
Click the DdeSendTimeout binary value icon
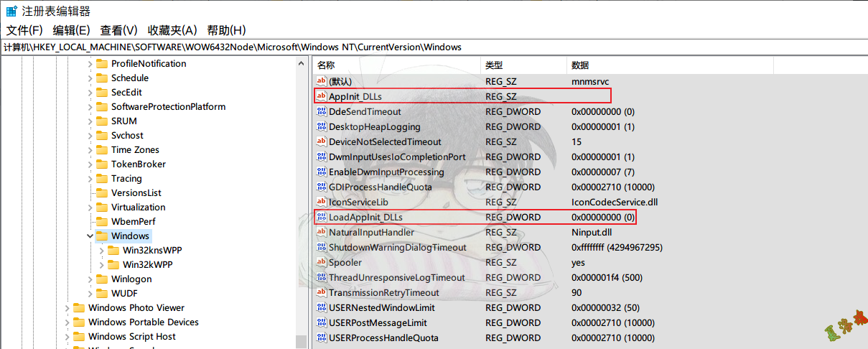(322, 111)
